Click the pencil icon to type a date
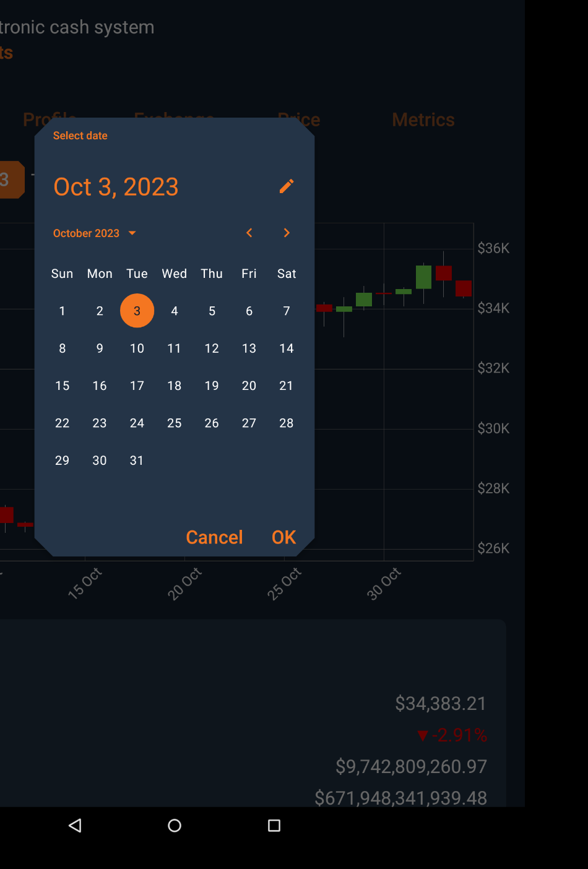Image resolution: width=588 pixels, height=869 pixels. (x=286, y=186)
